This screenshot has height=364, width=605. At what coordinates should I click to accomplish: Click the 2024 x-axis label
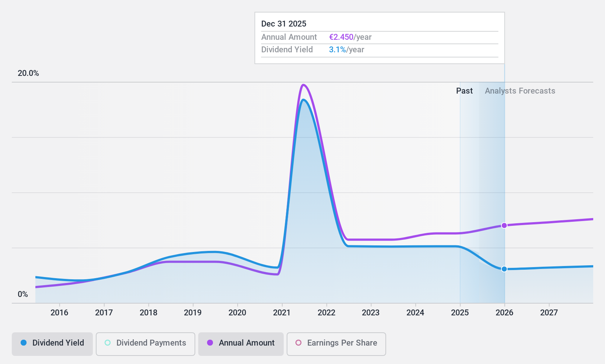pyautogui.click(x=415, y=313)
